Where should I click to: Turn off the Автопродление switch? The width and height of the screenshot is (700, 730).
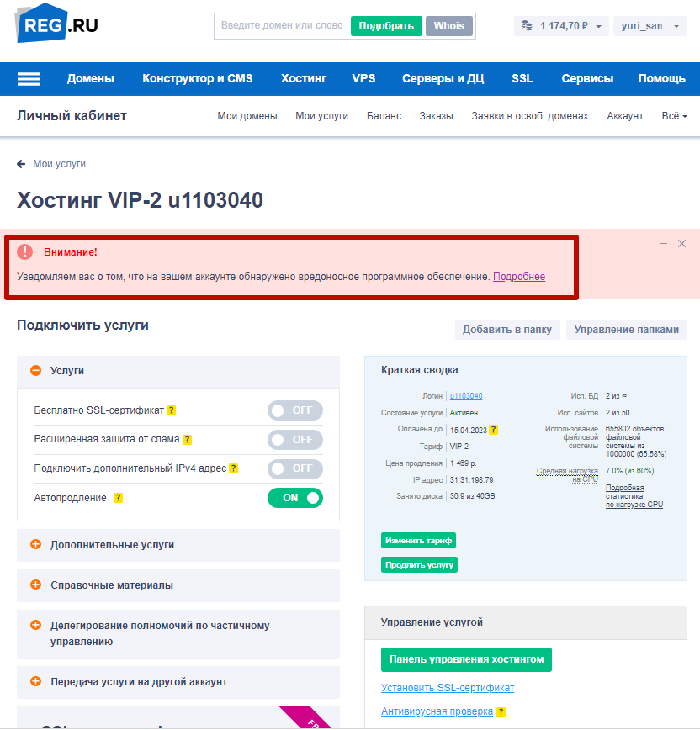click(294, 498)
